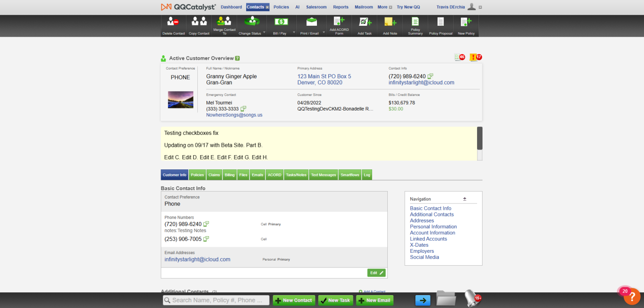The width and height of the screenshot is (644, 308).
Task: Open the alerts icon showing 17
Action: (476, 58)
